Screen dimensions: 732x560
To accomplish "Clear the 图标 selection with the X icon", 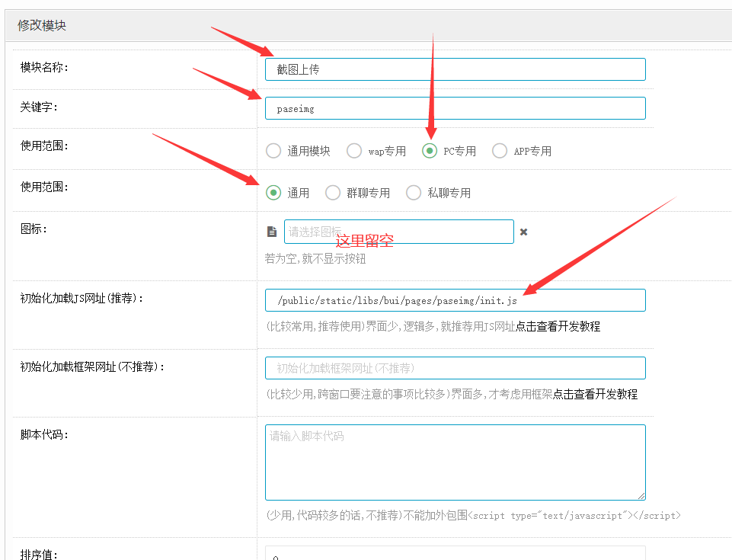I will 523,232.
